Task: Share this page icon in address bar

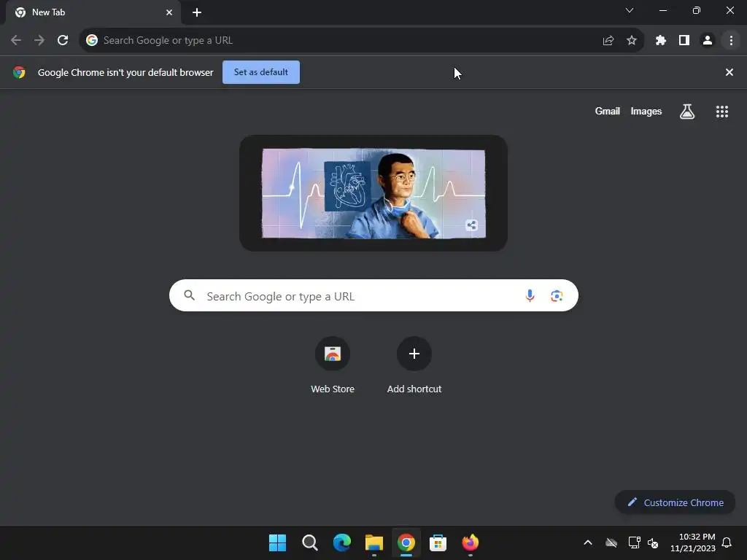Action: pos(608,41)
